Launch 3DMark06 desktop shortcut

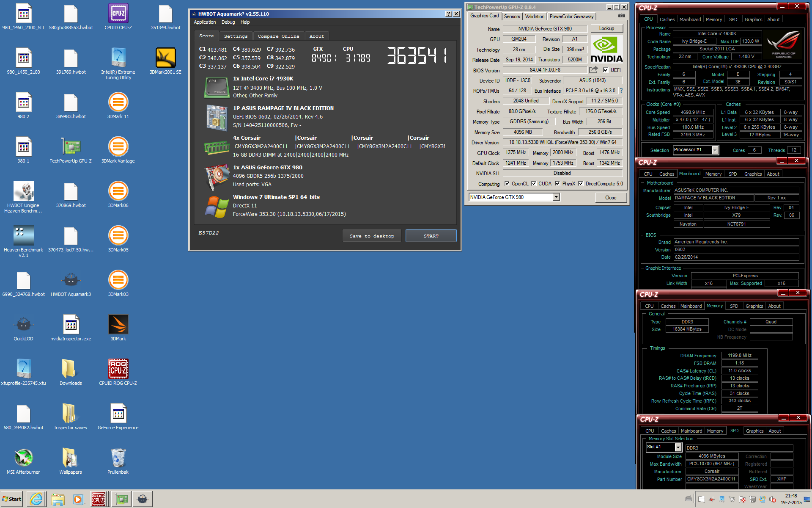click(118, 195)
